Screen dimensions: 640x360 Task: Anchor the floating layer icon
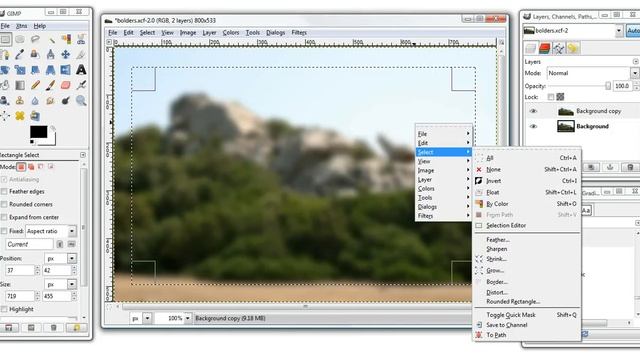tap(610, 167)
